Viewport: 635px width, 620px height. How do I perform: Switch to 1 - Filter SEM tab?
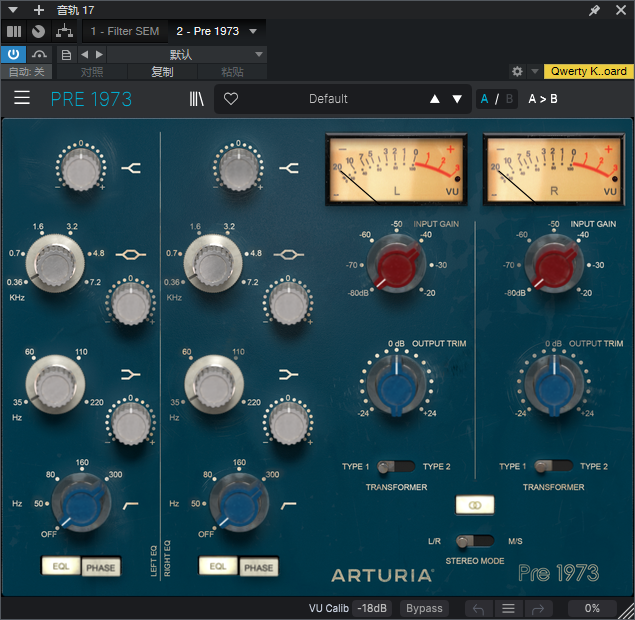click(125, 31)
